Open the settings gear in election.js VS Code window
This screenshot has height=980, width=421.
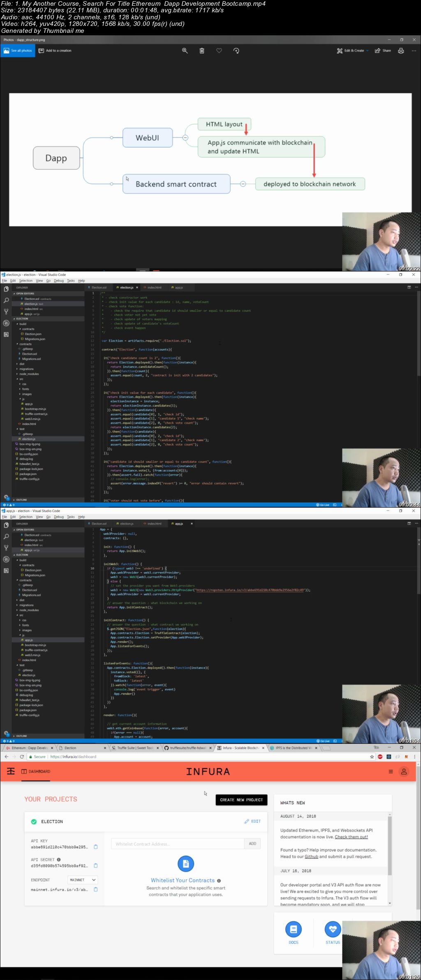coord(6,497)
